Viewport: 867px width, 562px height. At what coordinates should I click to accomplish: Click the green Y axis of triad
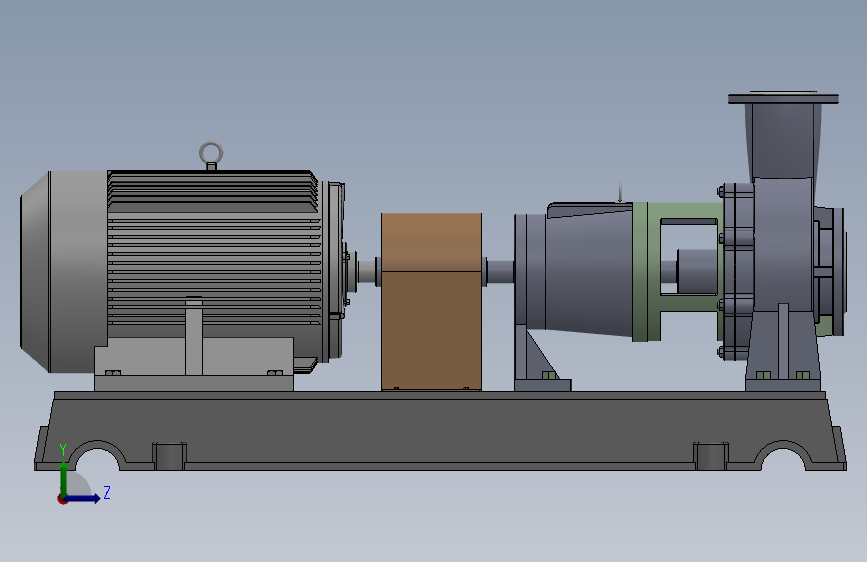(x=64, y=478)
